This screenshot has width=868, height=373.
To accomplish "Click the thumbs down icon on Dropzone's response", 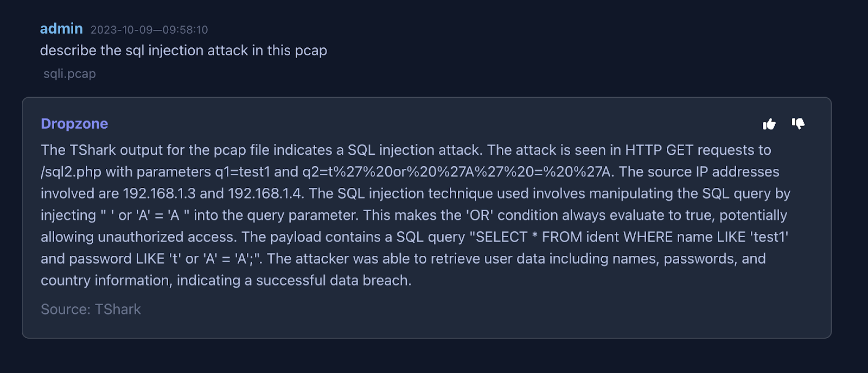I will (798, 123).
